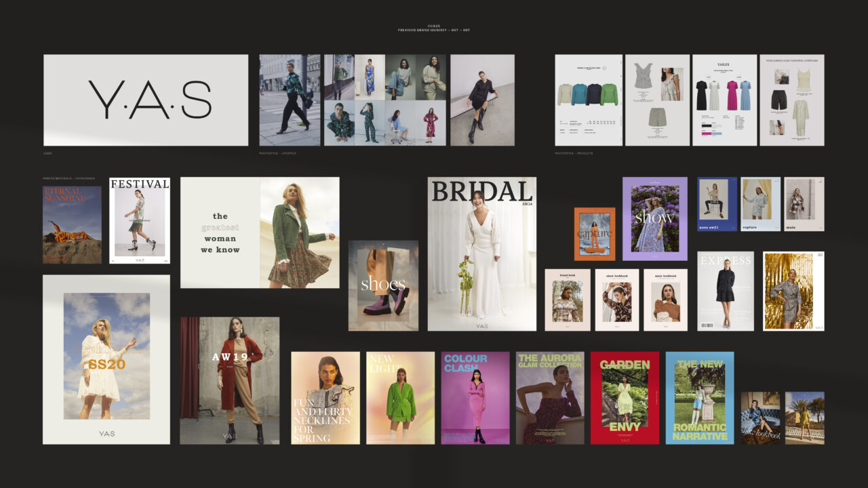Open the 'show lookbook' cover
Viewport: 868px width, 488px height.
[617, 300]
